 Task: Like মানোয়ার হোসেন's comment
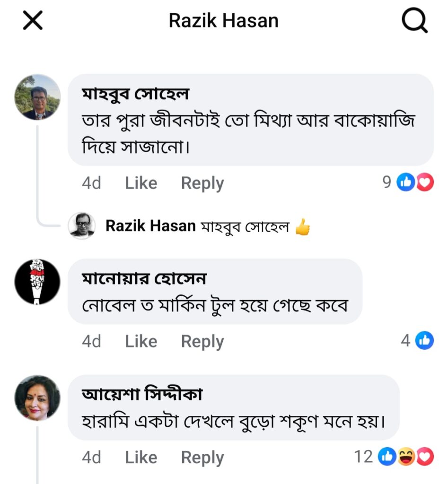coord(141,341)
